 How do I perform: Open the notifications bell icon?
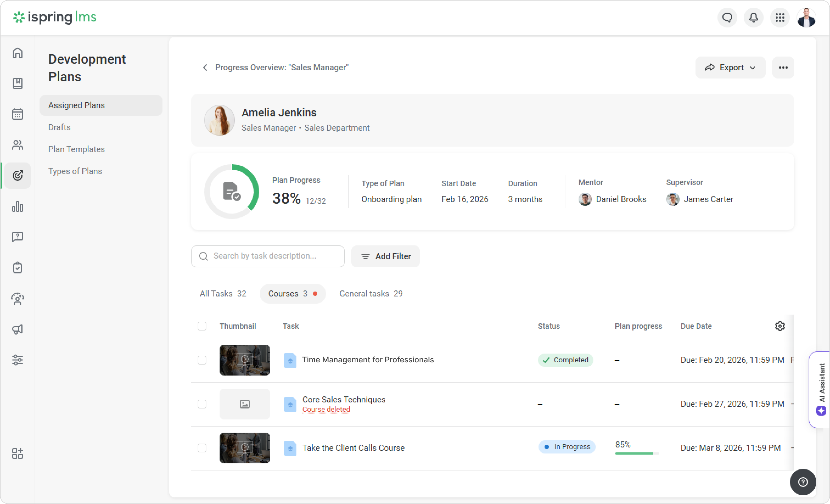pyautogui.click(x=753, y=18)
